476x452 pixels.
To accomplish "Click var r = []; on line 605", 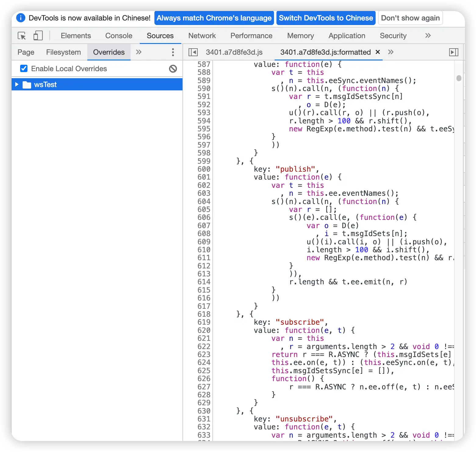I will [313, 210].
